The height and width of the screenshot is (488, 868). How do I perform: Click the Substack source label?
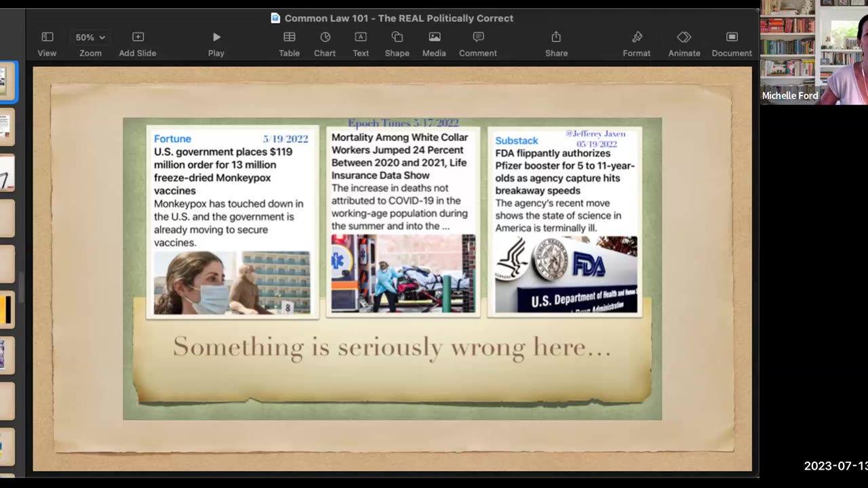[x=517, y=141]
